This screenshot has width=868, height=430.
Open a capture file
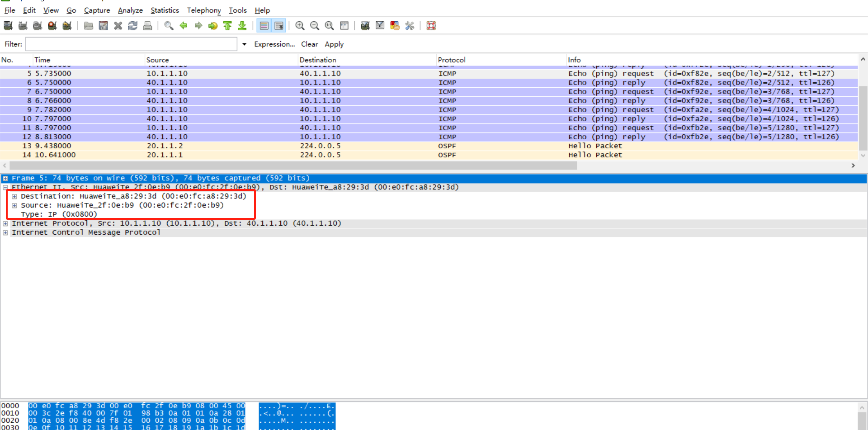(x=89, y=26)
